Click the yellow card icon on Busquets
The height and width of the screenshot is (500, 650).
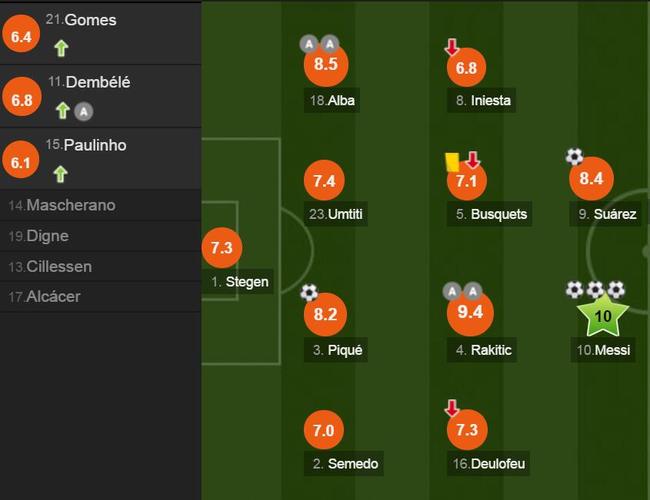point(452,162)
